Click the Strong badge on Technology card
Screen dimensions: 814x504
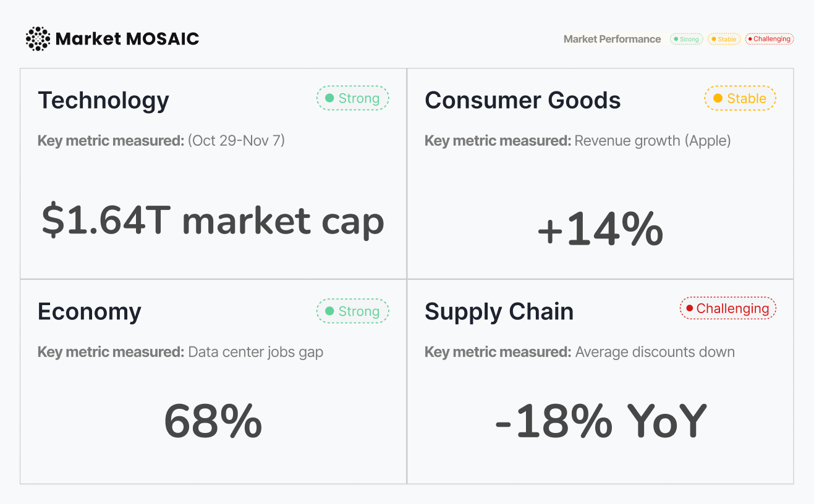tap(353, 98)
